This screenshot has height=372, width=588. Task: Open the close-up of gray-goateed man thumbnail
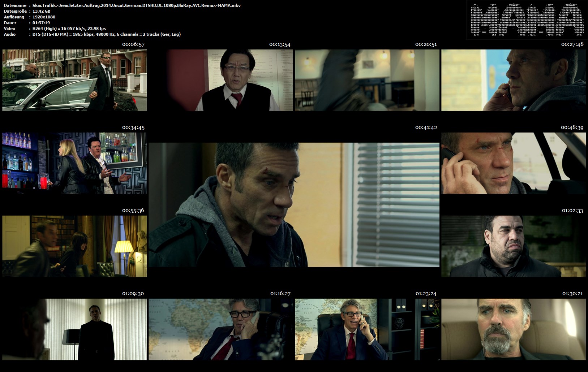coord(514,329)
